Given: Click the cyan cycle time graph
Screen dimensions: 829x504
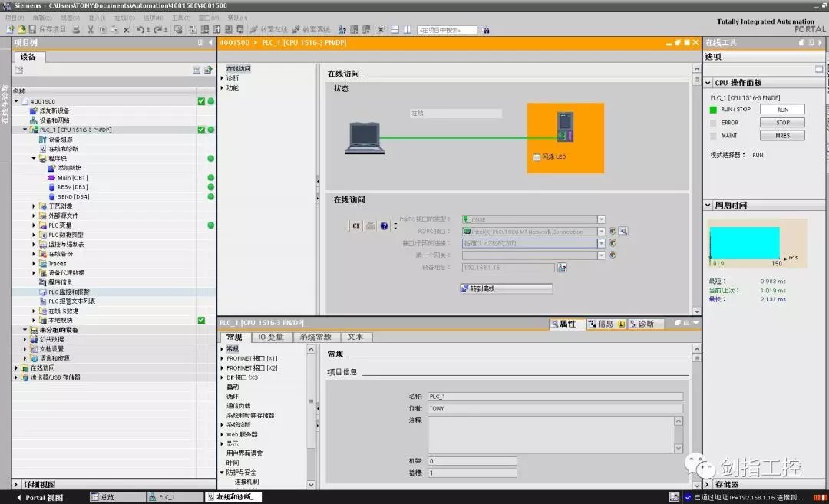Looking at the screenshot, I should (x=744, y=242).
